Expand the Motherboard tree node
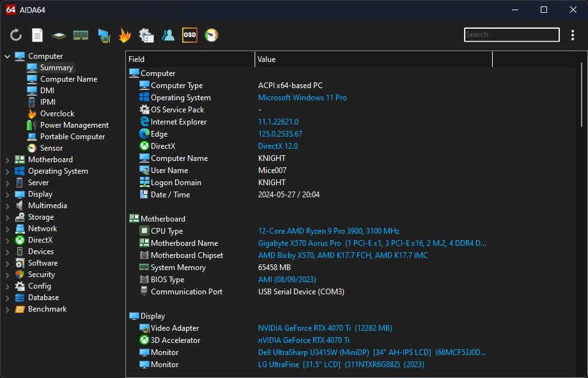Screen dimensions: 588x378 8,160
